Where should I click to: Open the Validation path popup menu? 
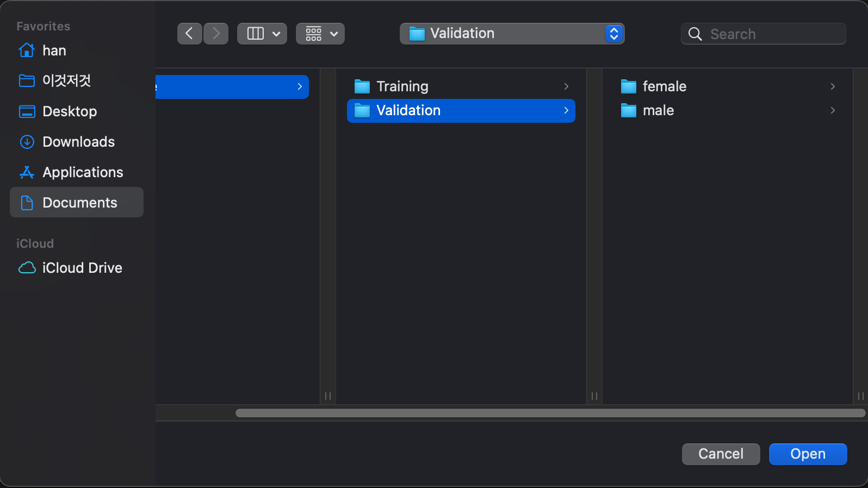(512, 34)
